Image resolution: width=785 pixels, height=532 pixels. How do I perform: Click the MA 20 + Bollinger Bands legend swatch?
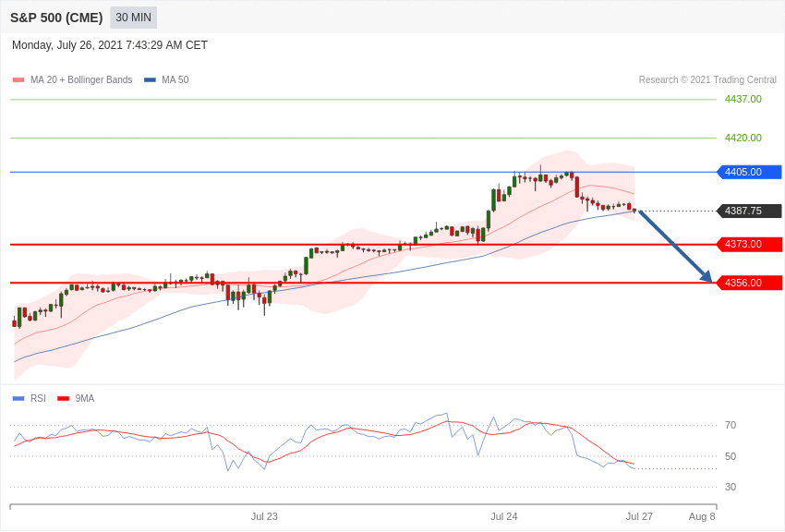click(18, 80)
